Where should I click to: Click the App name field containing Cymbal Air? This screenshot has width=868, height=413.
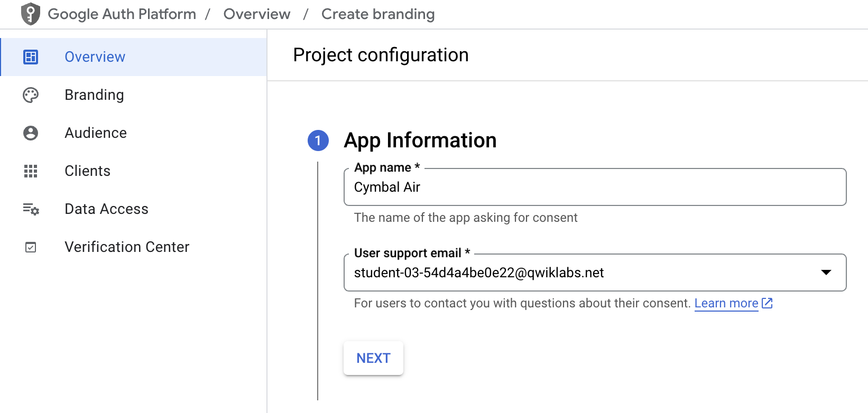click(594, 187)
